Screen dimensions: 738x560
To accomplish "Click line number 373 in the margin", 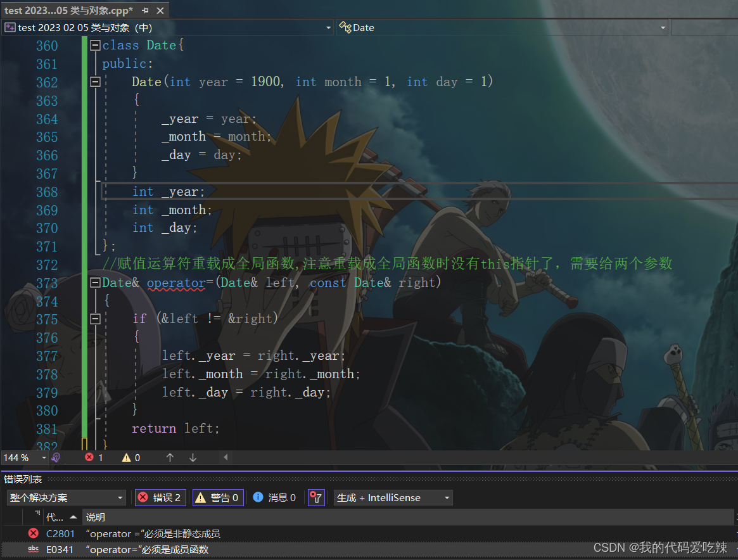I will click(x=47, y=283).
